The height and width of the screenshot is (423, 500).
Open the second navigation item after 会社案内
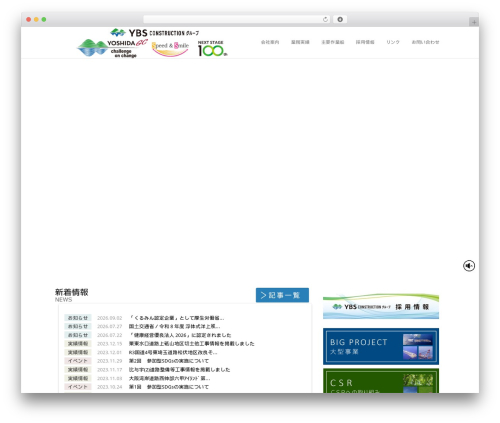tap(300, 42)
